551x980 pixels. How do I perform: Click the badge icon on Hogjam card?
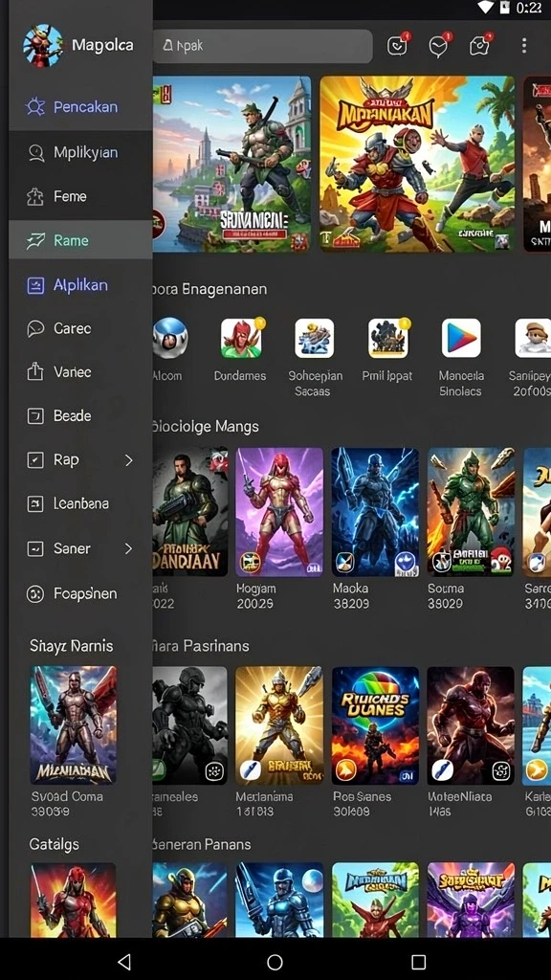point(251,563)
